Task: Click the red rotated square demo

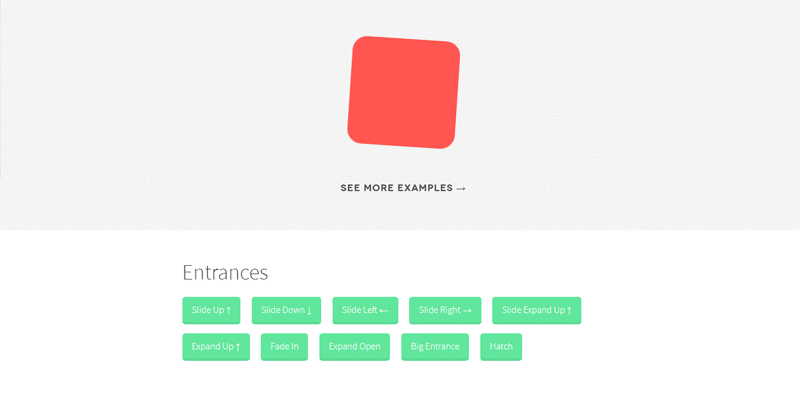Action: tap(404, 92)
